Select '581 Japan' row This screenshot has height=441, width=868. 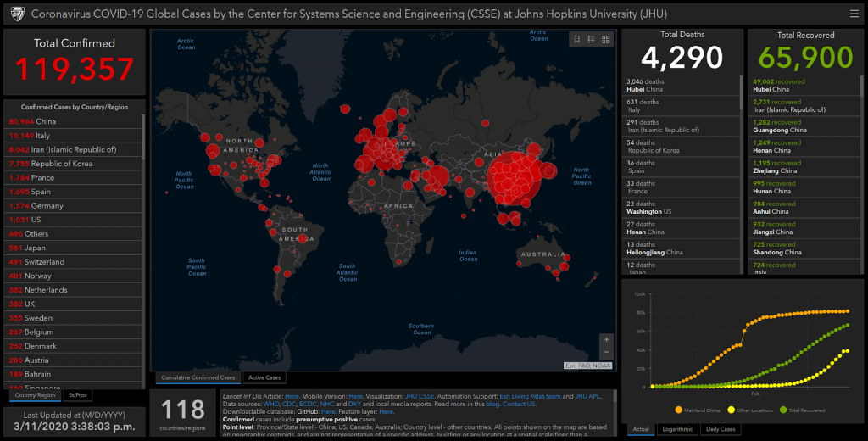[73, 248]
